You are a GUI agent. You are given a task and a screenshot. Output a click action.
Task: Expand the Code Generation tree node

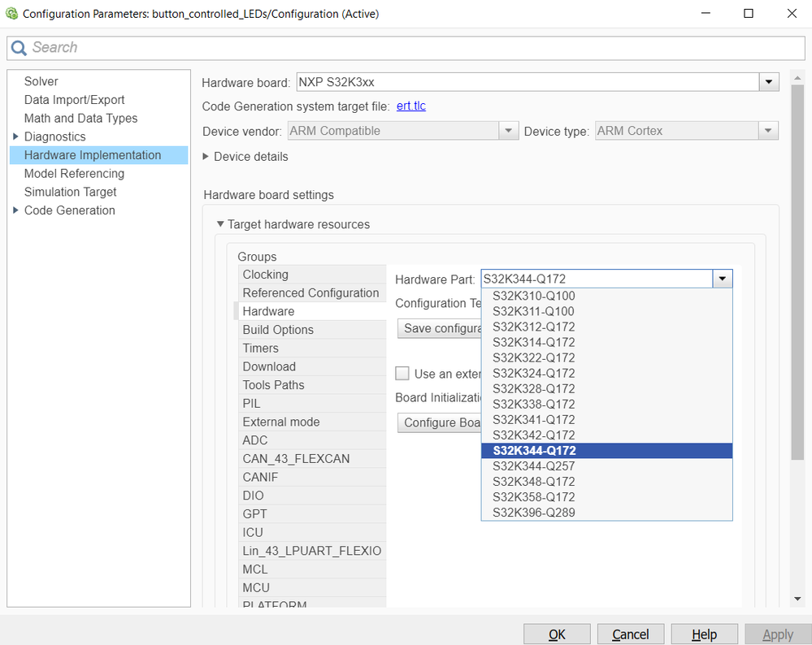pyautogui.click(x=15, y=210)
